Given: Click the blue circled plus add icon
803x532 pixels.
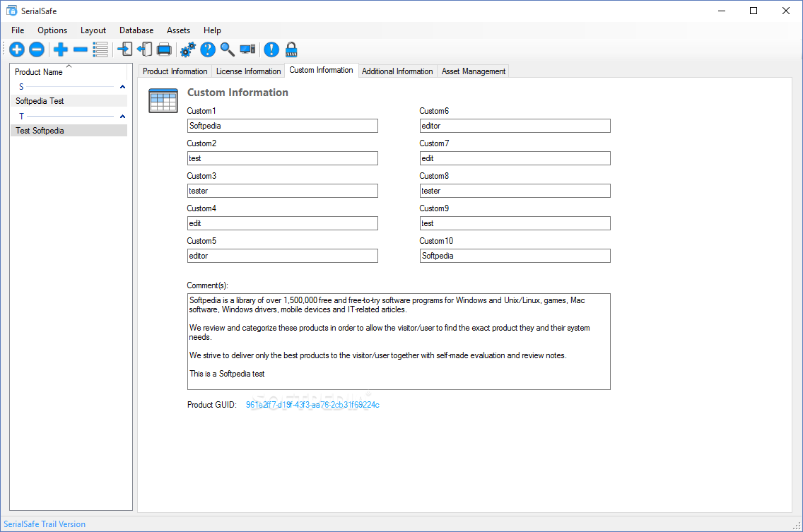Looking at the screenshot, I should click(17, 49).
